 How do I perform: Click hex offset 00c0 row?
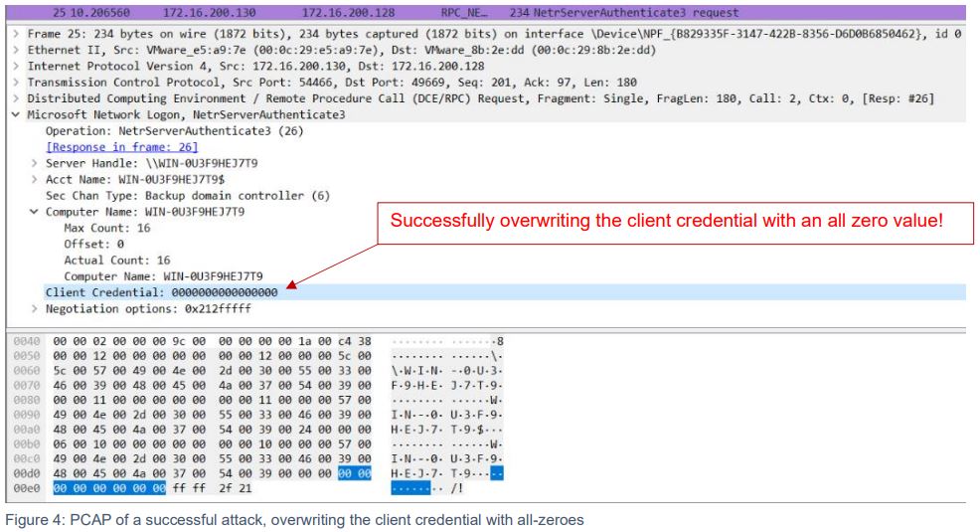pos(27,458)
